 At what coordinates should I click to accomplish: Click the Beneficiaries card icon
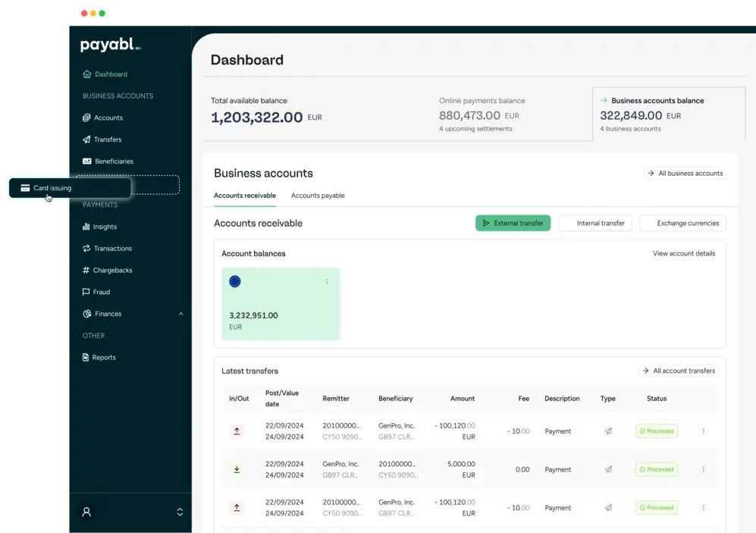(x=87, y=161)
